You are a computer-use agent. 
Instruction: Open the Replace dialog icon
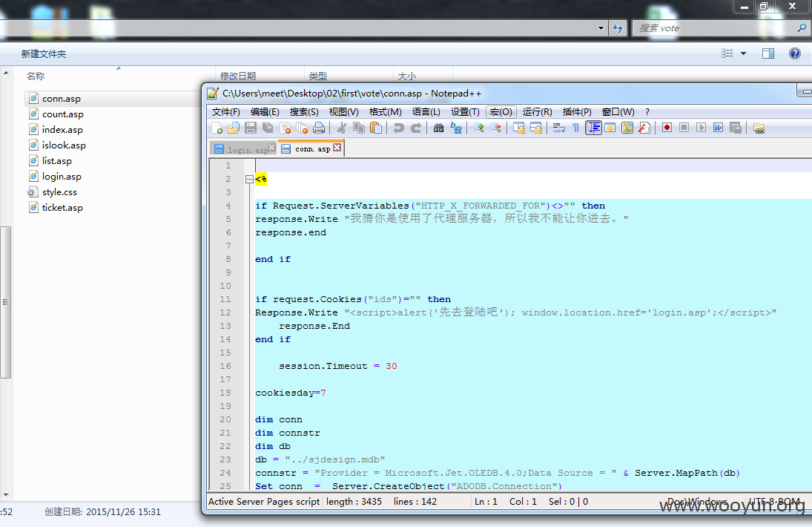(x=456, y=128)
